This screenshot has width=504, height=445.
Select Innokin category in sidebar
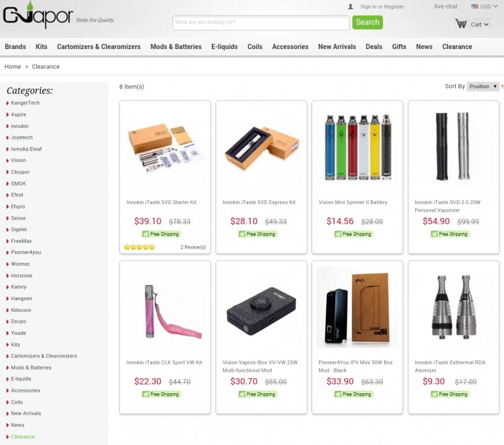(20, 126)
